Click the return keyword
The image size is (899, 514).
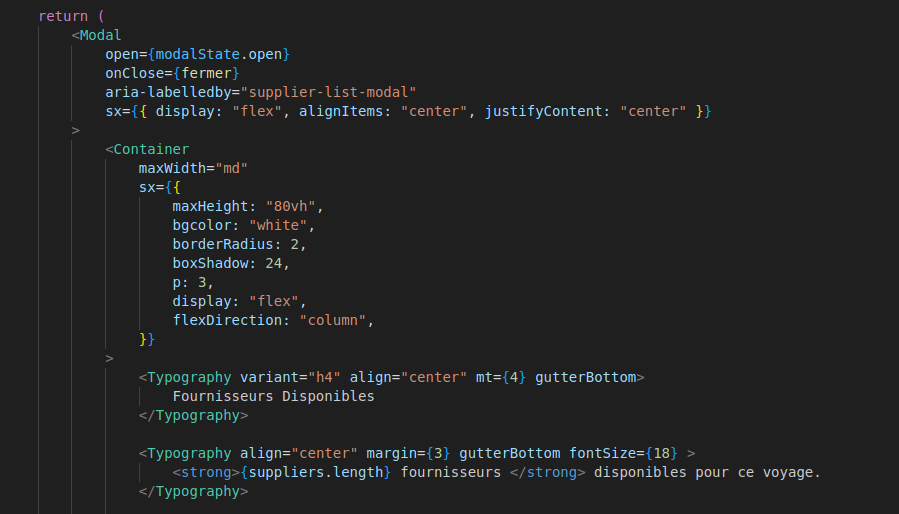pyautogui.click(x=63, y=17)
